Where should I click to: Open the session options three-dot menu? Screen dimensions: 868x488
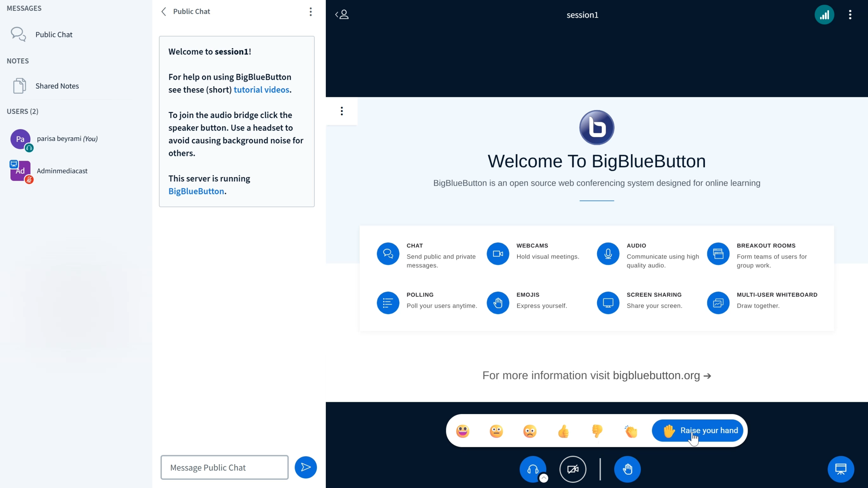pyautogui.click(x=850, y=15)
